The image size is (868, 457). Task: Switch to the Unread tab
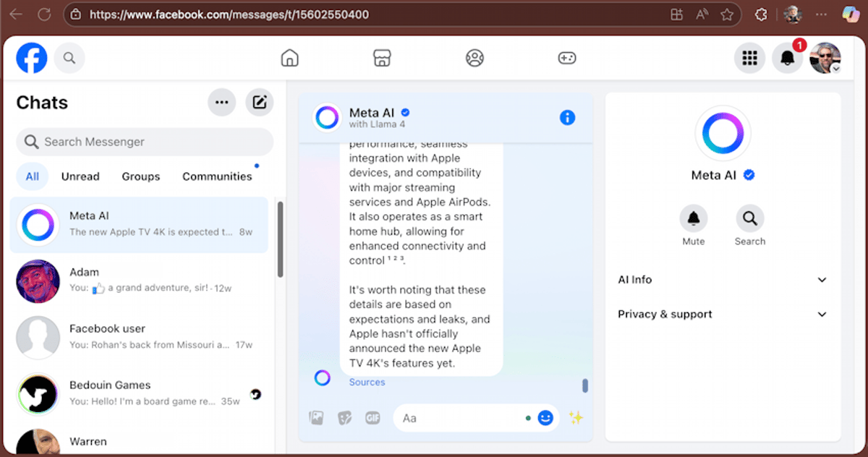pos(80,176)
